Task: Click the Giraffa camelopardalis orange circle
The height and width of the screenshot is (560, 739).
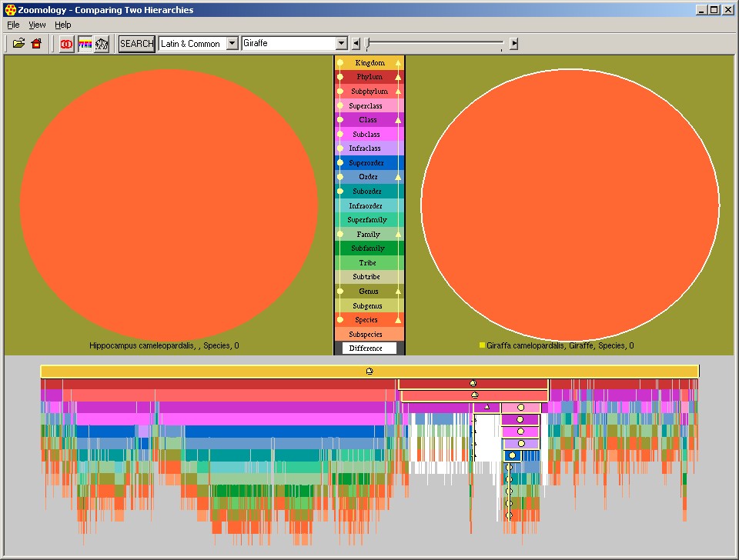Action: coord(570,205)
